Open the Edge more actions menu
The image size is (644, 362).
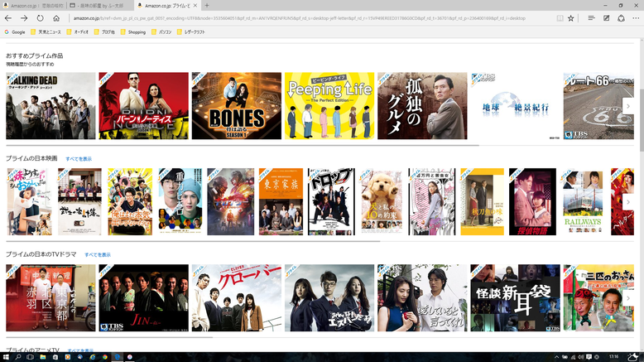click(636, 18)
